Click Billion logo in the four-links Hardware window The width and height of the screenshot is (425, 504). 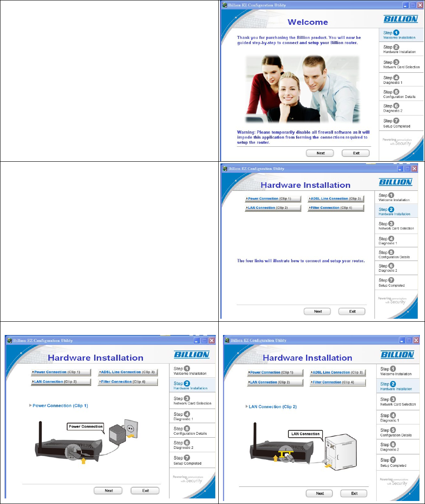(x=396, y=182)
